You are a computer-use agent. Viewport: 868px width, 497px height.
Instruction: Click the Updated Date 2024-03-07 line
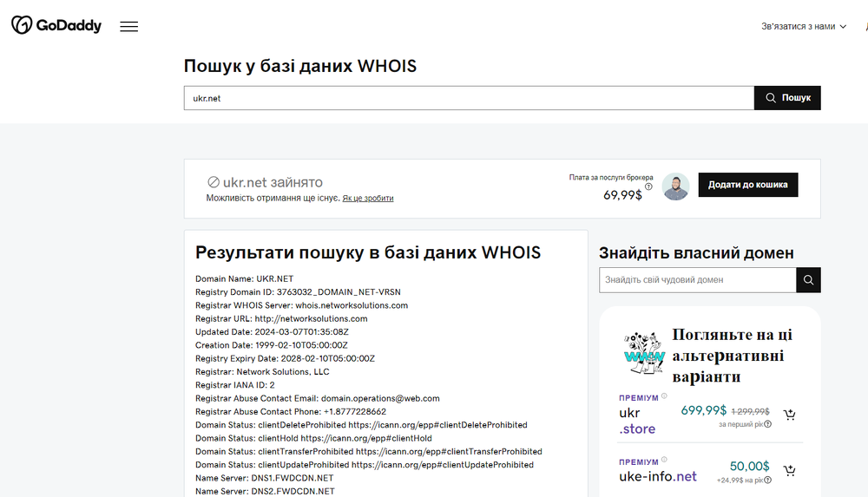(272, 332)
